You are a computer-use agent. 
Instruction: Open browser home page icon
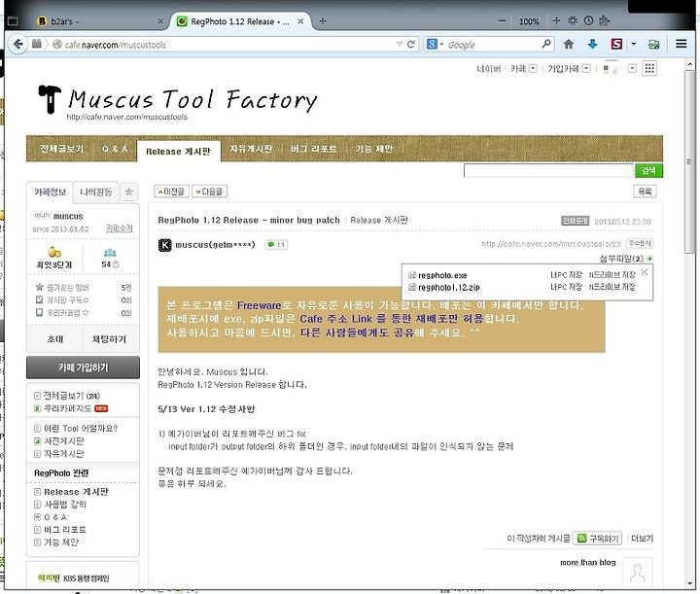pyautogui.click(x=569, y=44)
